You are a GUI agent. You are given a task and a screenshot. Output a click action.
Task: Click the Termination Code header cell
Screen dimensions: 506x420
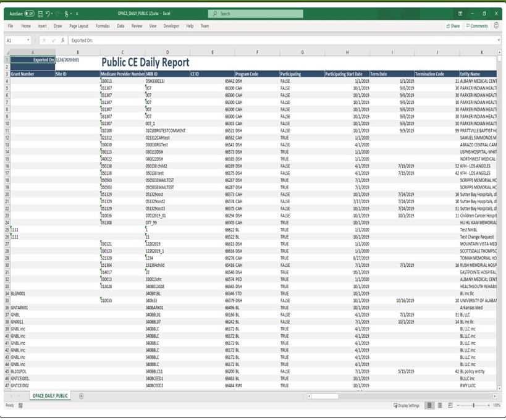pos(437,74)
